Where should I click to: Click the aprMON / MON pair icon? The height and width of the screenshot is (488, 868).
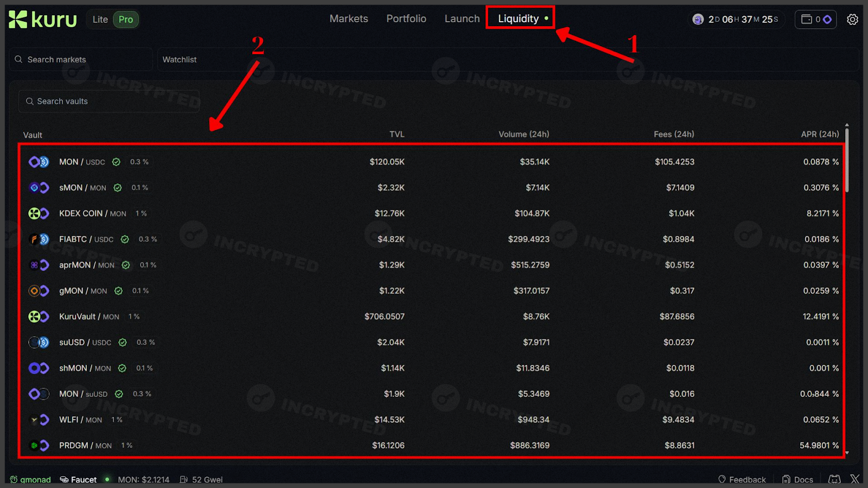pos(39,265)
